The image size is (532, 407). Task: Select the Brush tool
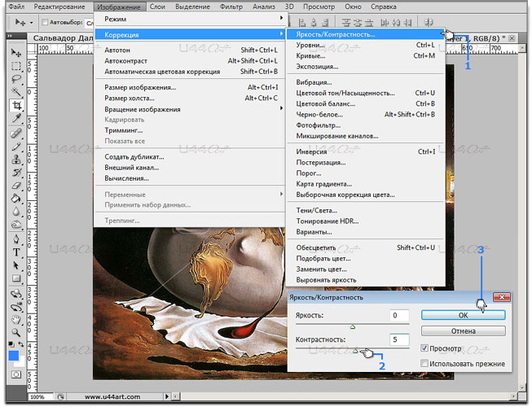pos(16,147)
